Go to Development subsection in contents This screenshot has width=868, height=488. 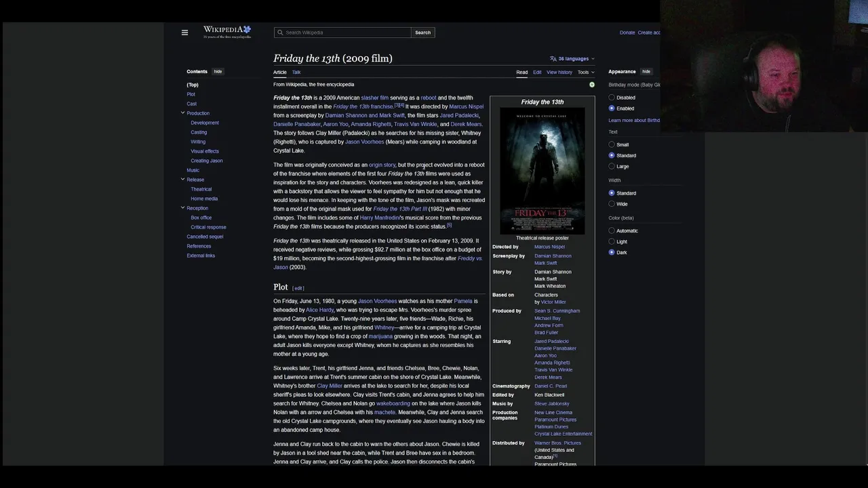click(205, 123)
